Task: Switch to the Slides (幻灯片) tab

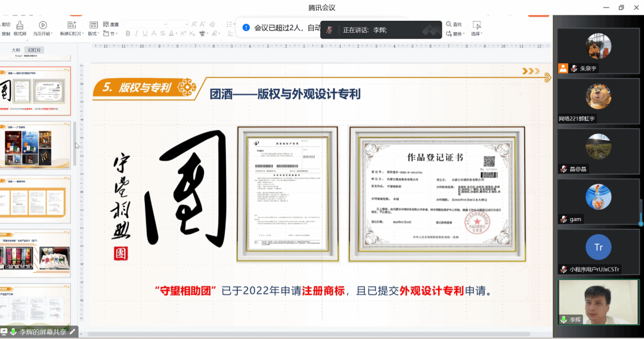Action: point(35,50)
